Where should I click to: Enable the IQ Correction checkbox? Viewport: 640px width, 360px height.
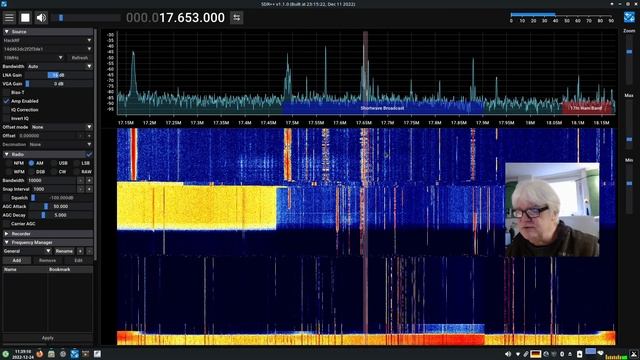[6, 110]
